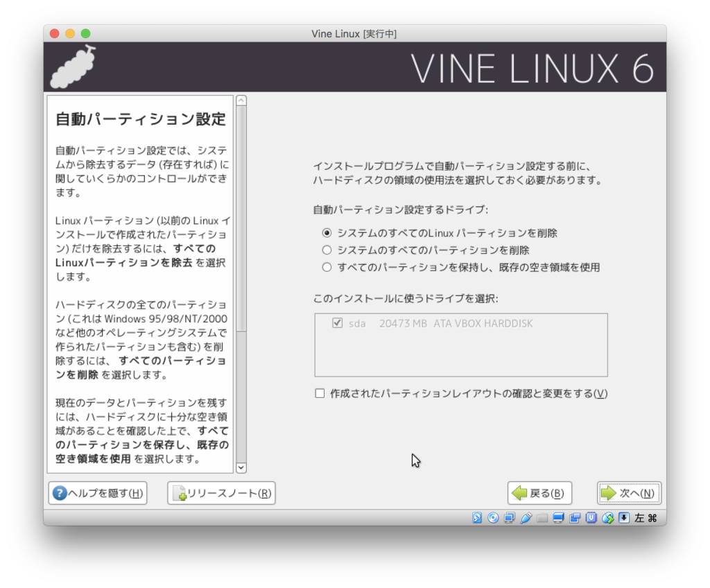The image size is (710, 588).
Task: Close the Vine Linux VM window
Action: pos(55,33)
